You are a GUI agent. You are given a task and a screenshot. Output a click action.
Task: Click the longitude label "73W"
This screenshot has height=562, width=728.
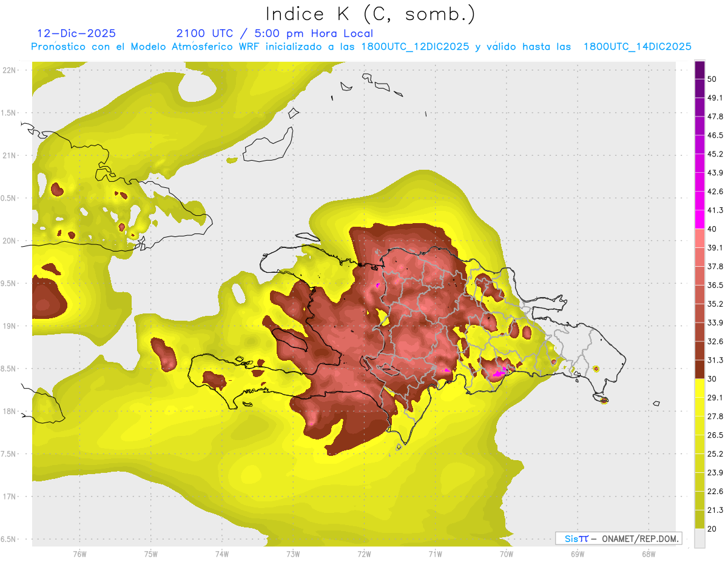pos(293,554)
